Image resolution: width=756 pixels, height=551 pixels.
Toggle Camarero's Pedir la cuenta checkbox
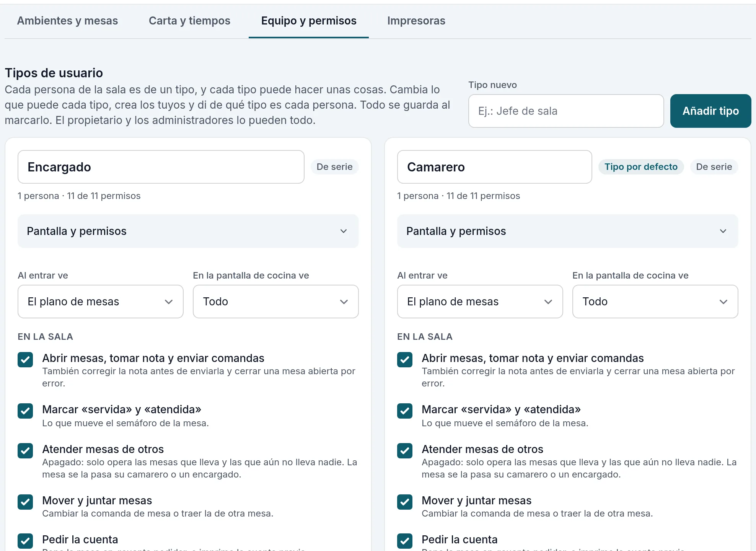(x=405, y=541)
